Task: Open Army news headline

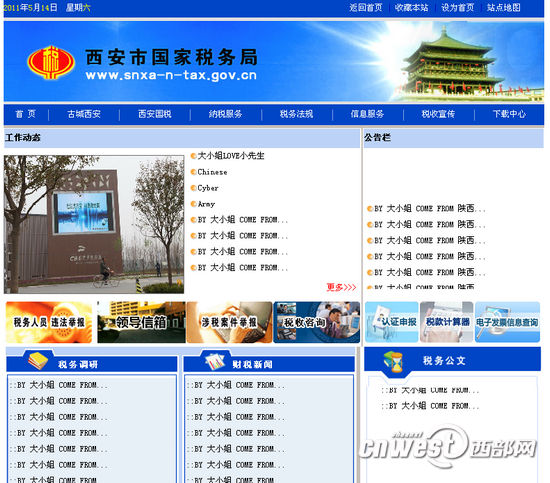Action: point(206,204)
